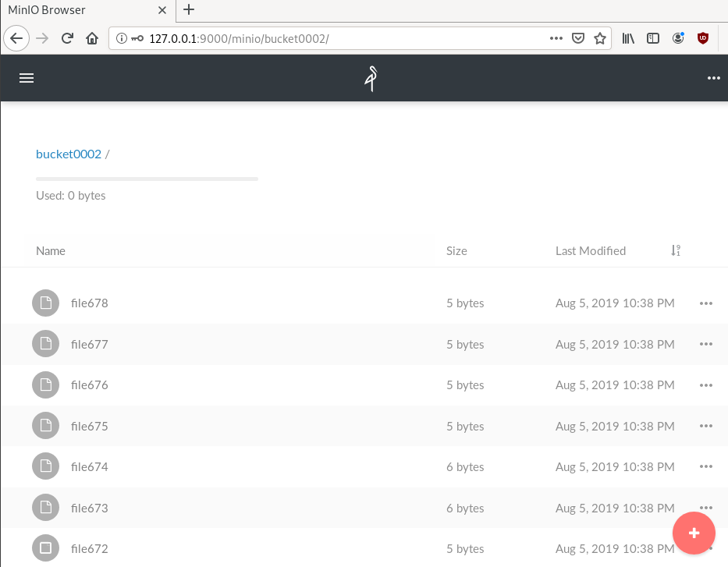Open the MinIO sidebar hamburger menu
This screenshot has height=567, width=728.
pos(26,78)
